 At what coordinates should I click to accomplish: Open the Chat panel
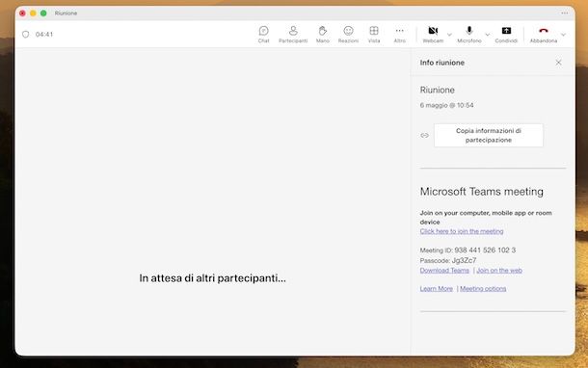point(263,34)
